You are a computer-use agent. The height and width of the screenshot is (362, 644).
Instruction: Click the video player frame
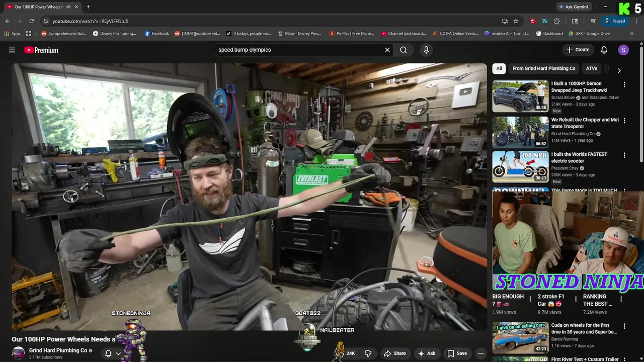coord(250,197)
